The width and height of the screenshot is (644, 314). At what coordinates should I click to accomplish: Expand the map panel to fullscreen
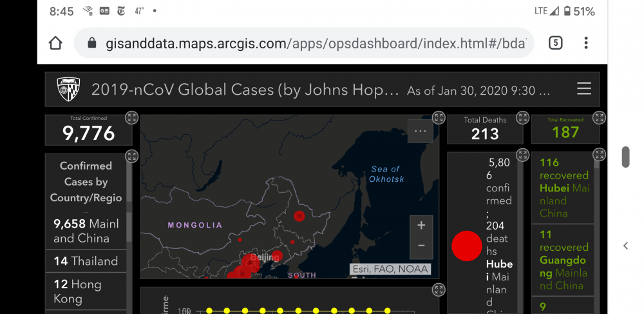[439, 118]
